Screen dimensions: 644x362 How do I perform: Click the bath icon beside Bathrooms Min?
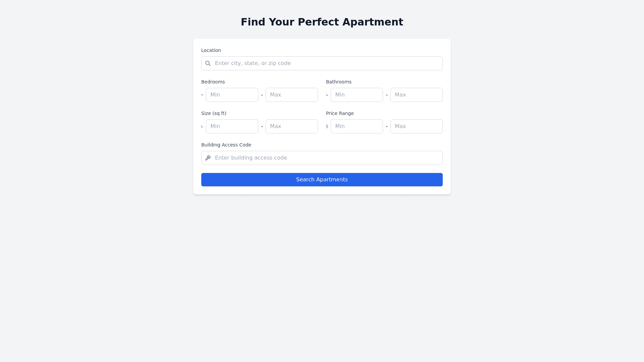327,95
